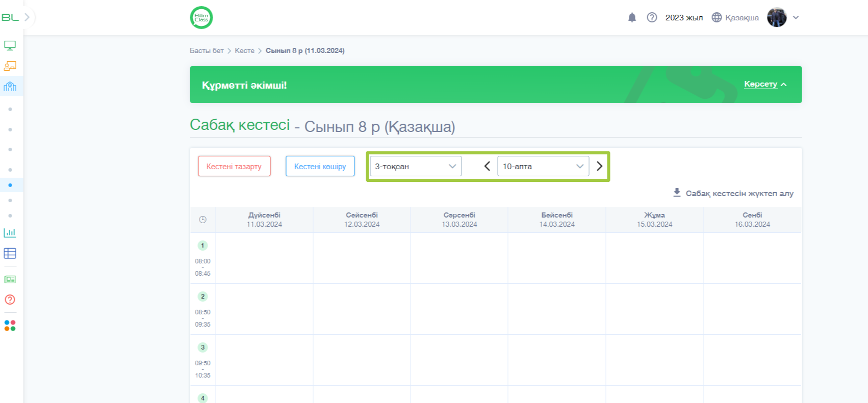Open Кесте breadcrumb link
Viewport: 868px width, 403px height.
point(244,50)
